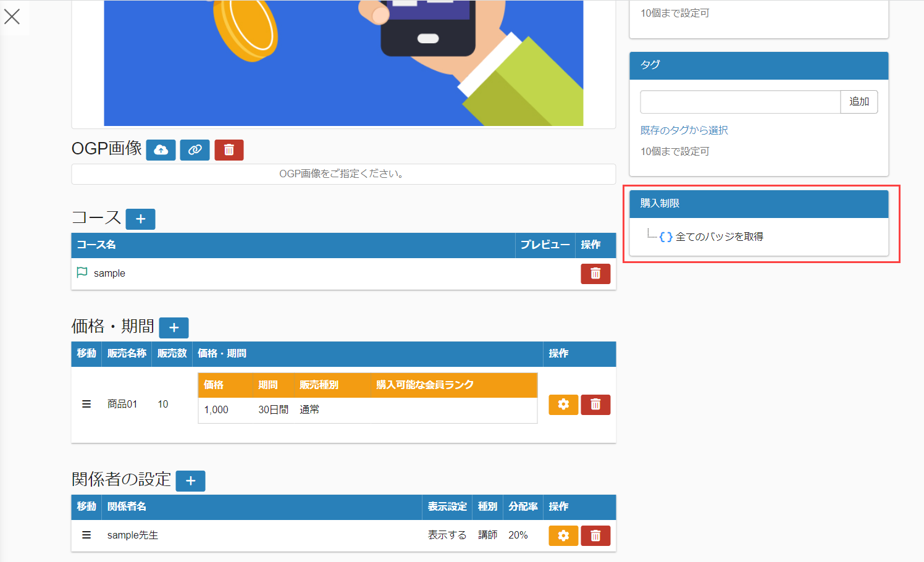Focus the tag text input field

coord(740,102)
